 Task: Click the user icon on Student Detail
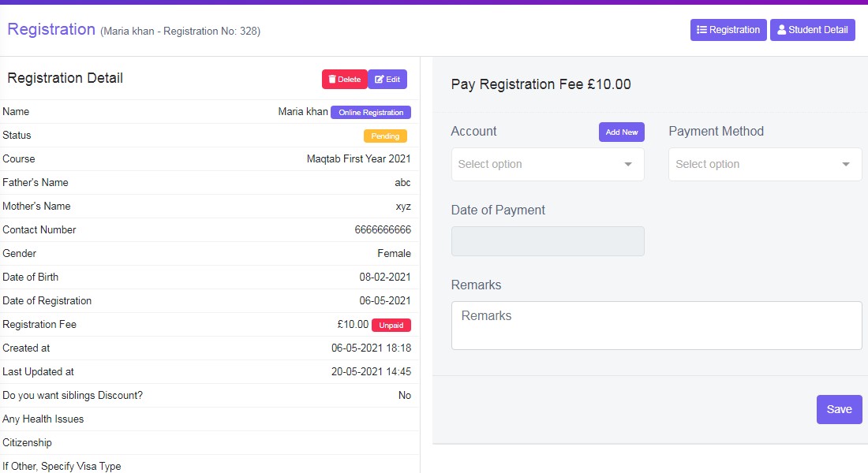(x=782, y=30)
